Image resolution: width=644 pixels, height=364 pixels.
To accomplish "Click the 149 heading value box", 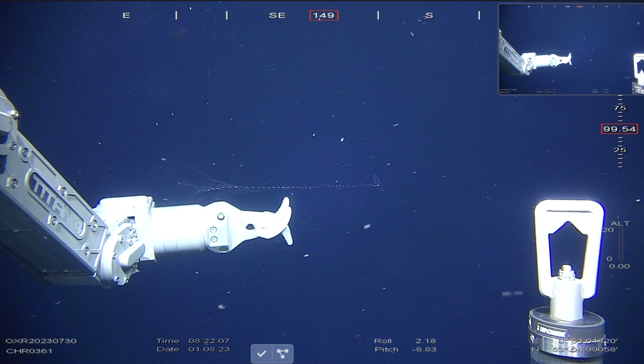I will (x=324, y=16).
